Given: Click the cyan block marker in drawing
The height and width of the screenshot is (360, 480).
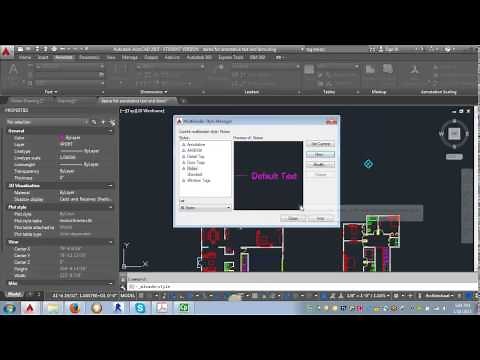Looking at the screenshot, I should coord(368,164).
